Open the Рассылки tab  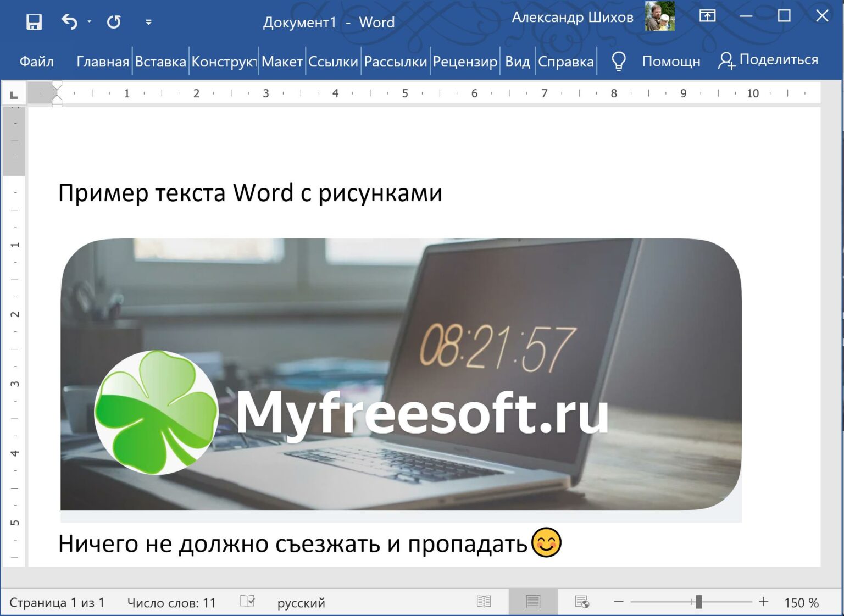(396, 62)
